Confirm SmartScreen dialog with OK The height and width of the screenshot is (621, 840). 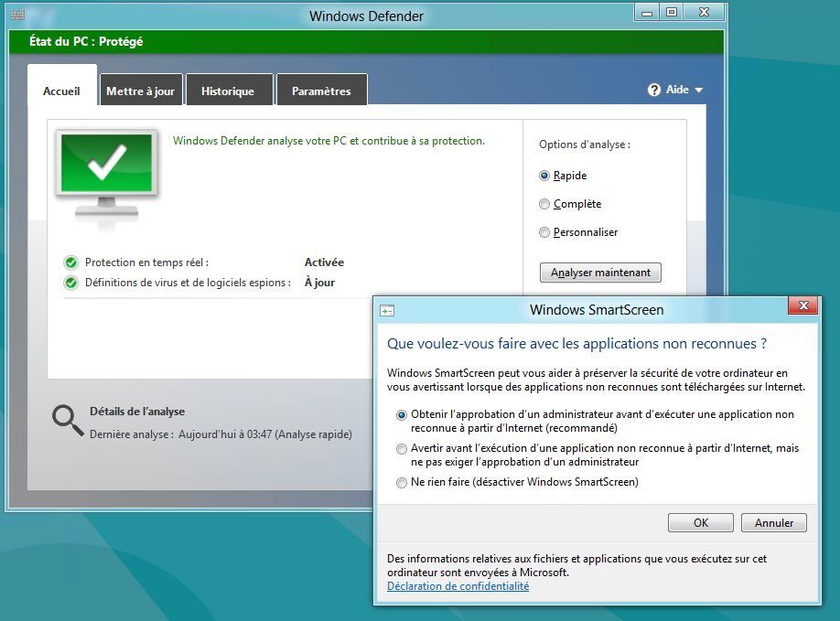point(701,522)
